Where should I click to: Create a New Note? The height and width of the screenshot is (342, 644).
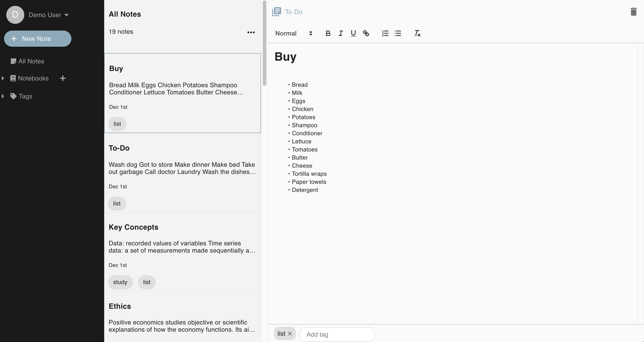pyautogui.click(x=37, y=39)
